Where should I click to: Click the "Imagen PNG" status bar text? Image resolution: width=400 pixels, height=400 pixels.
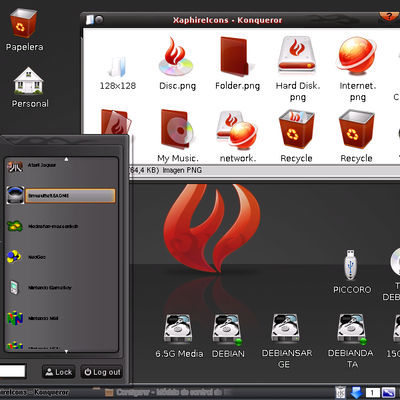[x=182, y=170]
